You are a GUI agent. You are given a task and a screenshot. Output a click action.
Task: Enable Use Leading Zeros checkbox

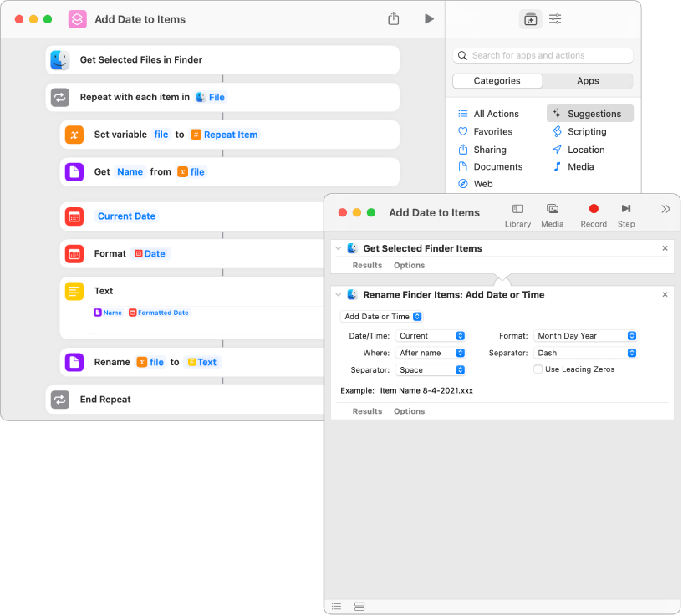538,369
